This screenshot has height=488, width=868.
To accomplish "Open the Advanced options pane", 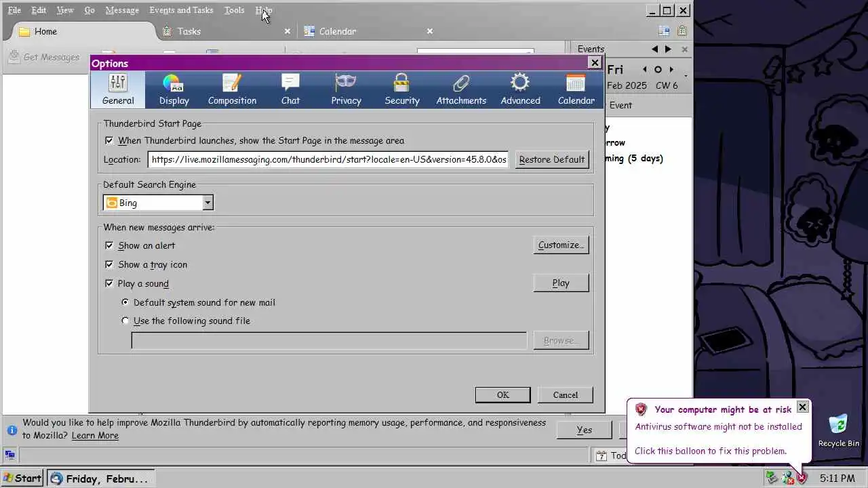I will pyautogui.click(x=520, y=89).
